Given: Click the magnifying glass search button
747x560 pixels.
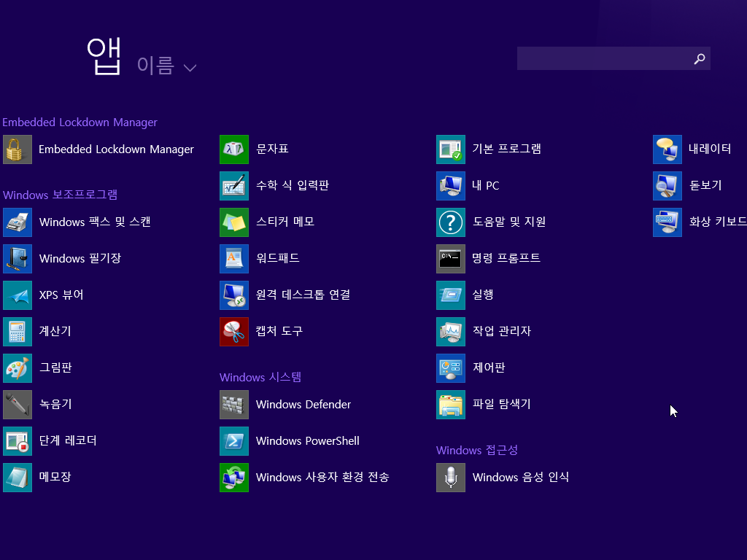Looking at the screenshot, I should point(700,58).
